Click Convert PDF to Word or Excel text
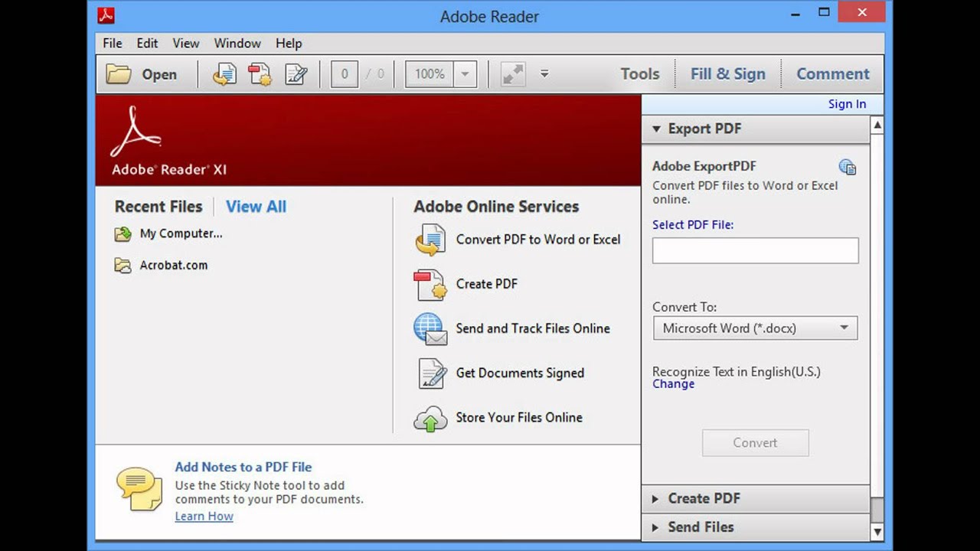 click(538, 240)
